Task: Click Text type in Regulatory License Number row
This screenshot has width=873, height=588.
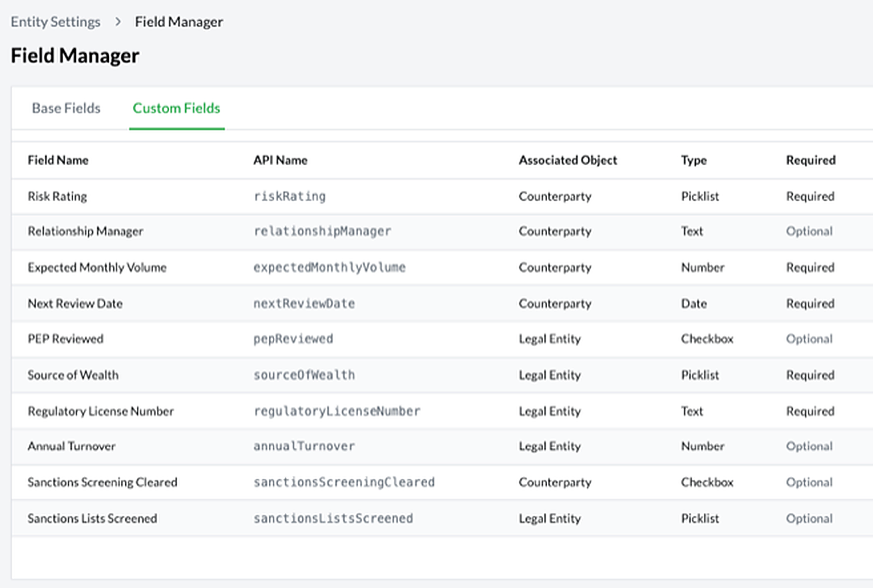Action: tap(692, 411)
